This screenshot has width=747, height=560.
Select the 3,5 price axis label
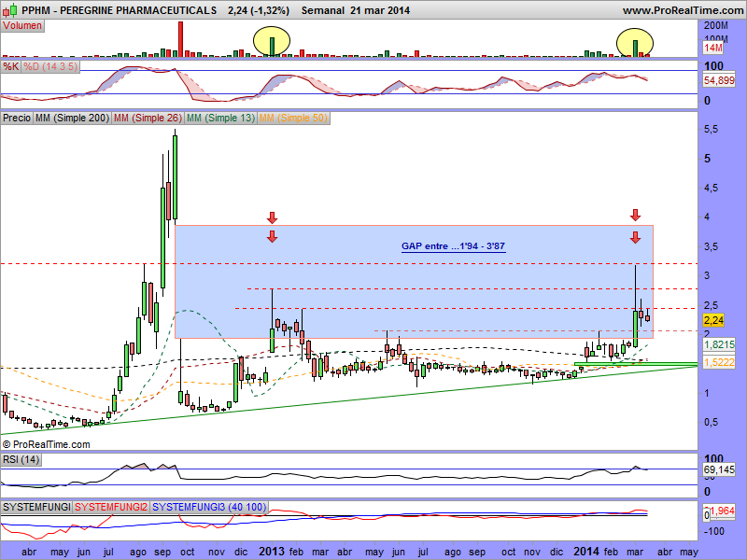(x=712, y=246)
